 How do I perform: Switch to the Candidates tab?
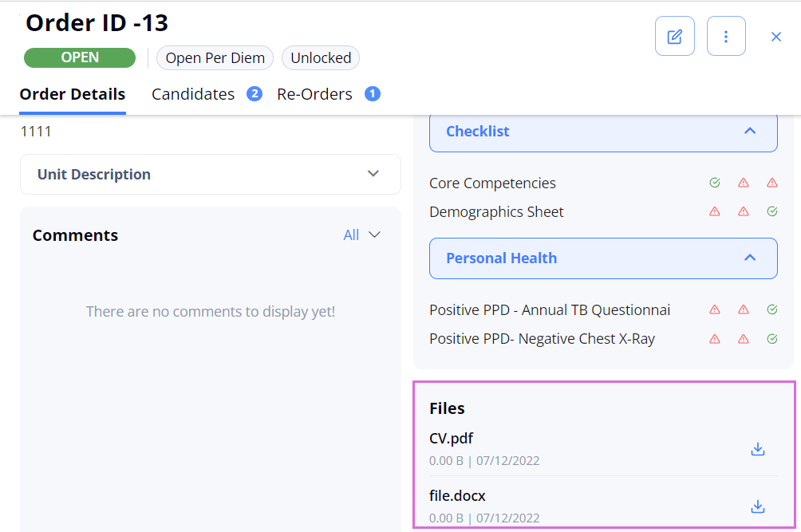pyautogui.click(x=207, y=94)
